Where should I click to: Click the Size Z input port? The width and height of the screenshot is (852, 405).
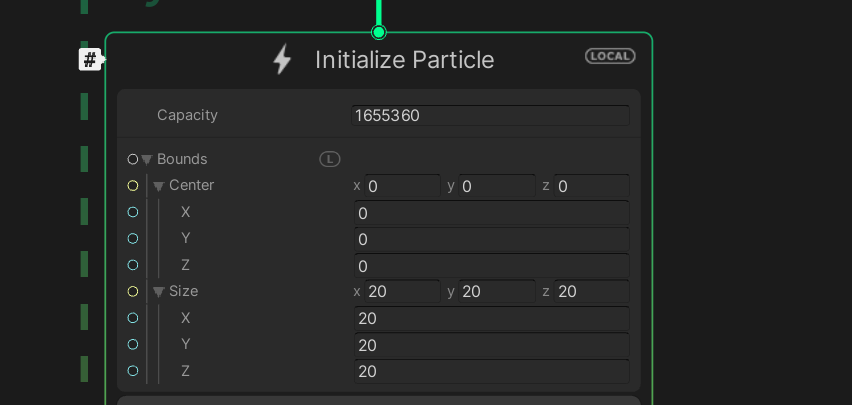coord(133,371)
